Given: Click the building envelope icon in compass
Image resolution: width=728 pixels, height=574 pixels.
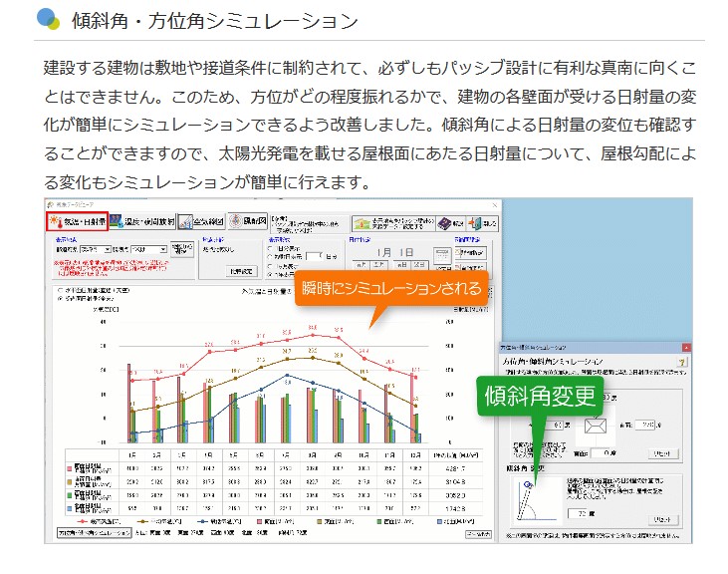Looking at the screenshot, I should [x=596, y=426].
